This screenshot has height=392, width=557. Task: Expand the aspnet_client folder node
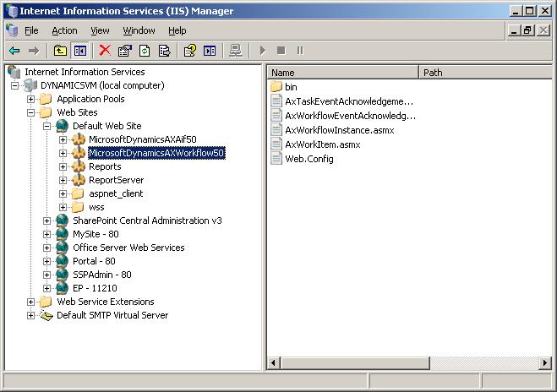(63, 193)
